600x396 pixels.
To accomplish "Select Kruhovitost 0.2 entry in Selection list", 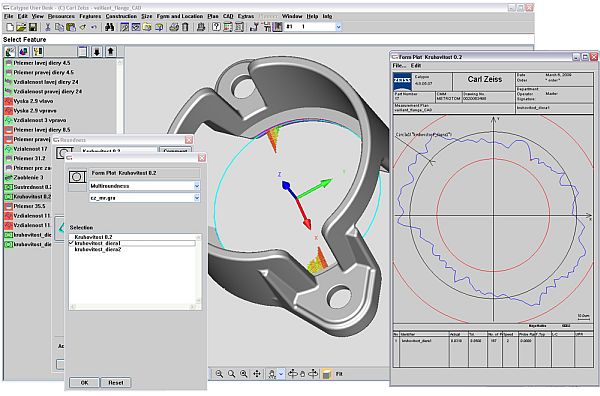I will click(x=93, y=237).
